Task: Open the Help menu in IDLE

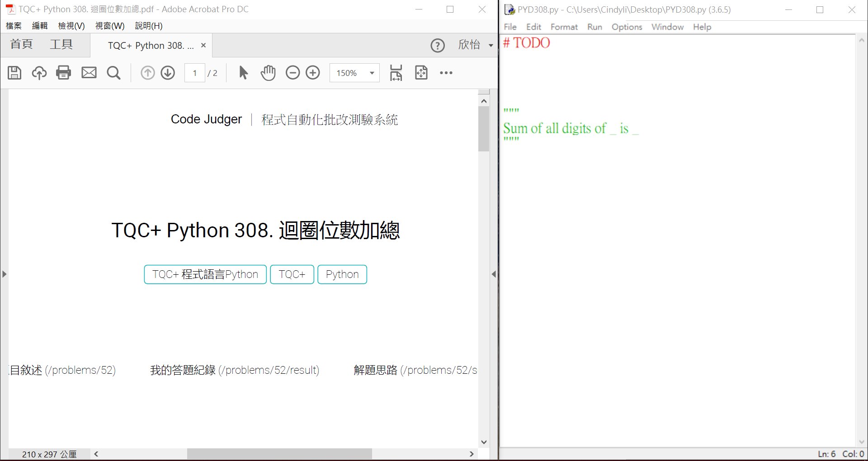Action: [702, 27]
